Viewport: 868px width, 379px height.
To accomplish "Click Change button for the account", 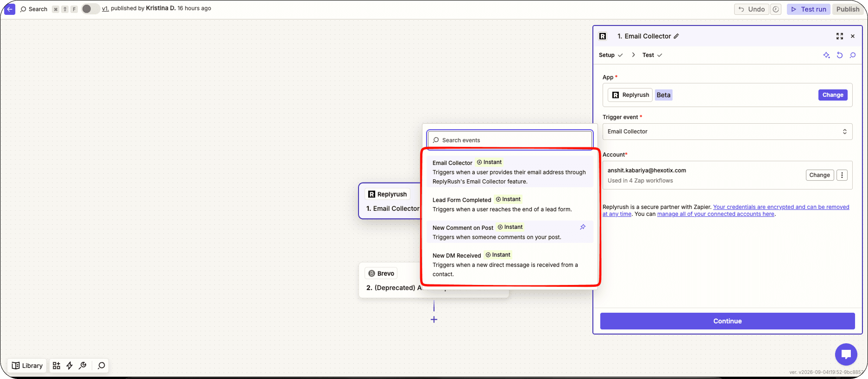I will click(x=819, y=175).
